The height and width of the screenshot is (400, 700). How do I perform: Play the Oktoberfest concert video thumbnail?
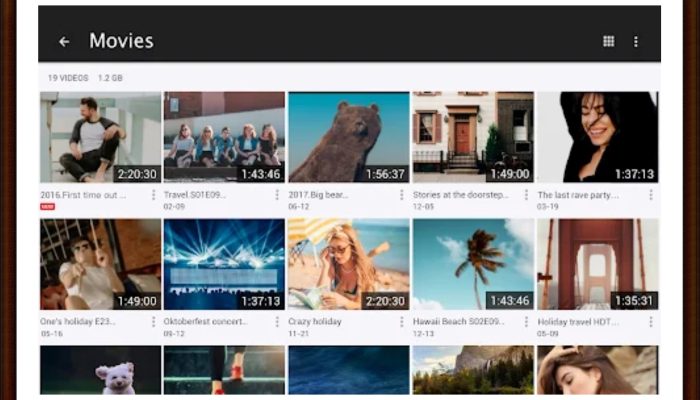tap(224, 264)
